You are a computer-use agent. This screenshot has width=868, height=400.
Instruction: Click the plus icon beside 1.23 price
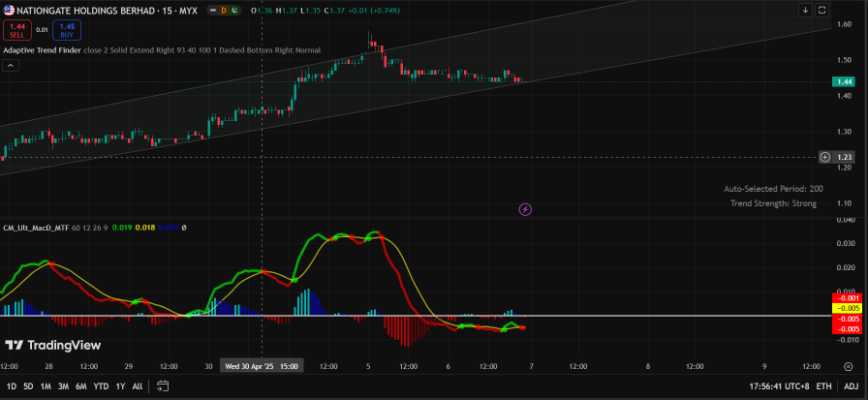(x=824, y=157)
